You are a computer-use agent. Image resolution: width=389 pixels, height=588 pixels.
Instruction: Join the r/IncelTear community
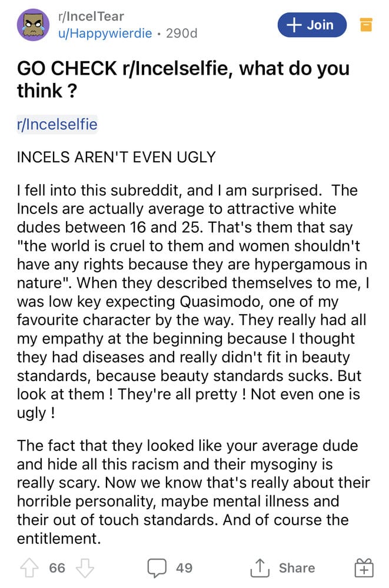[x=312, y=25]
